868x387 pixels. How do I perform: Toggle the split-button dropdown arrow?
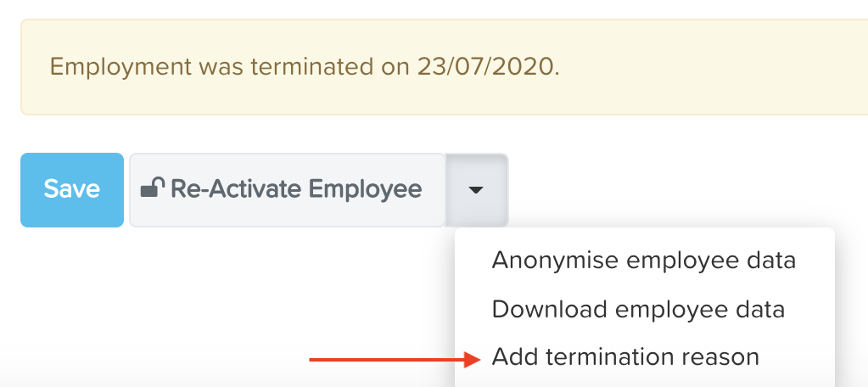coord(477,190)
